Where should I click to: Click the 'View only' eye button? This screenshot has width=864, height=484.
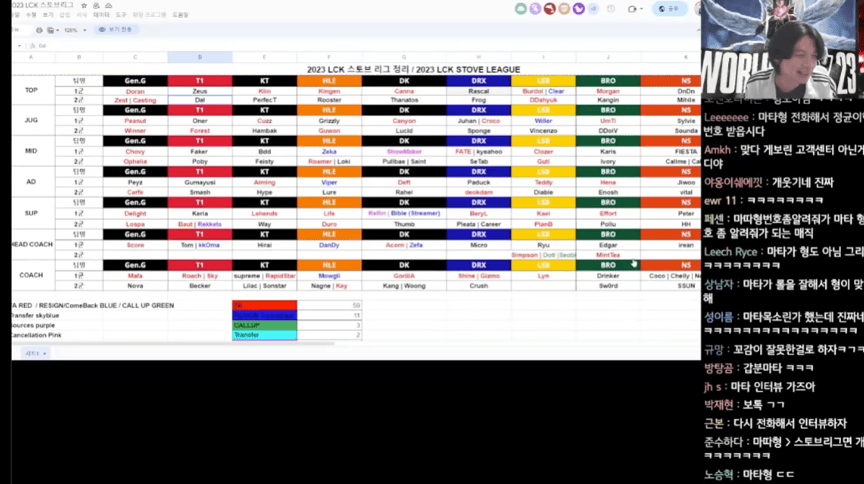click(115, 30)
